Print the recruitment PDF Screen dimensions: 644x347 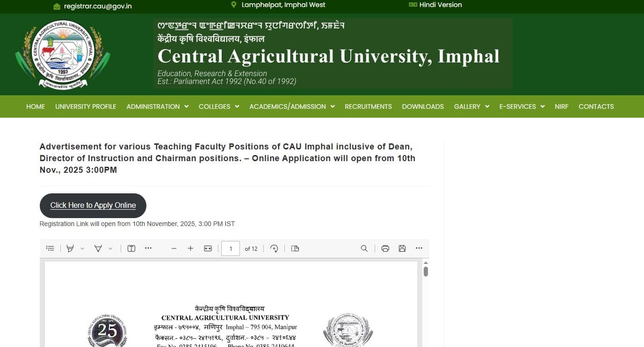(x=385, y=248)
